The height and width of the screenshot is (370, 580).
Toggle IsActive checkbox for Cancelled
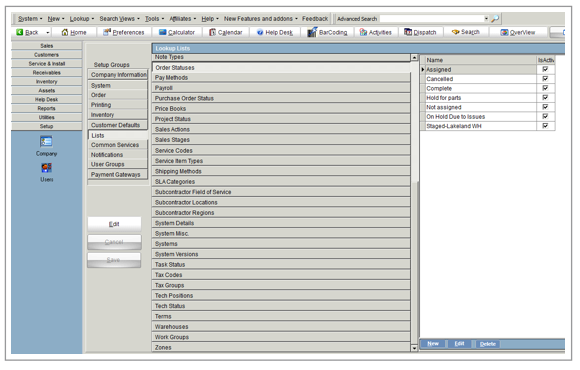pos(545,78)
